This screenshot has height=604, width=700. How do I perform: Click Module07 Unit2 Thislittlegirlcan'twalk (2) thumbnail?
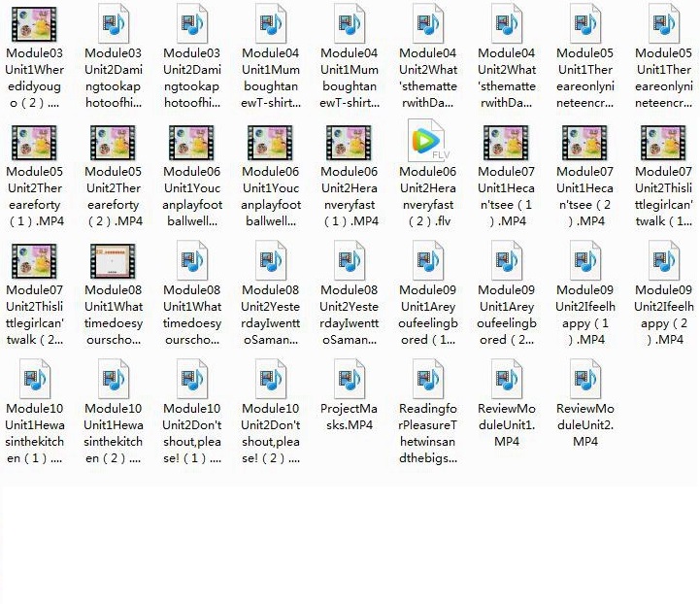point(34,259)
